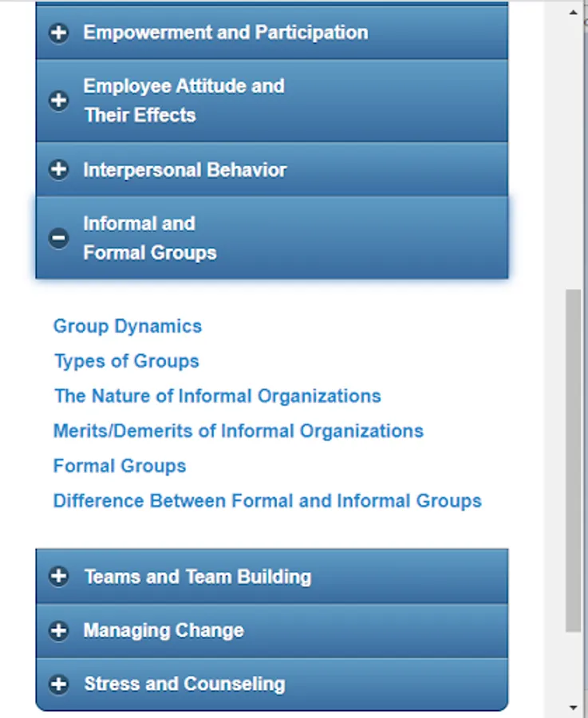Open Merits/Demerits of Informal Organizations link
The image size is (588, 718).
[238, 432]
